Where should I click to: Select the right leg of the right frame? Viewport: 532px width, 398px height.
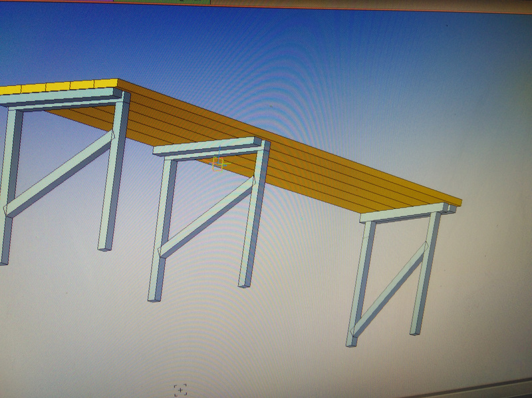pos(425,274)
